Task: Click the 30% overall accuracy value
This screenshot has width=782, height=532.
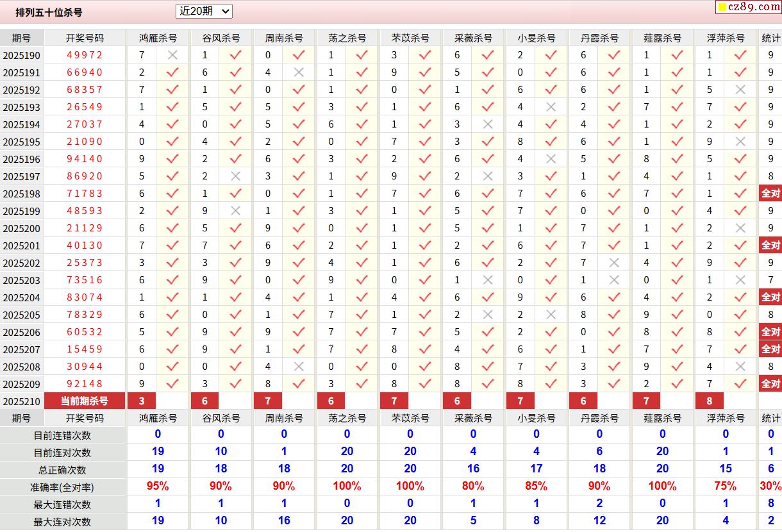Action: coord(771,486)
